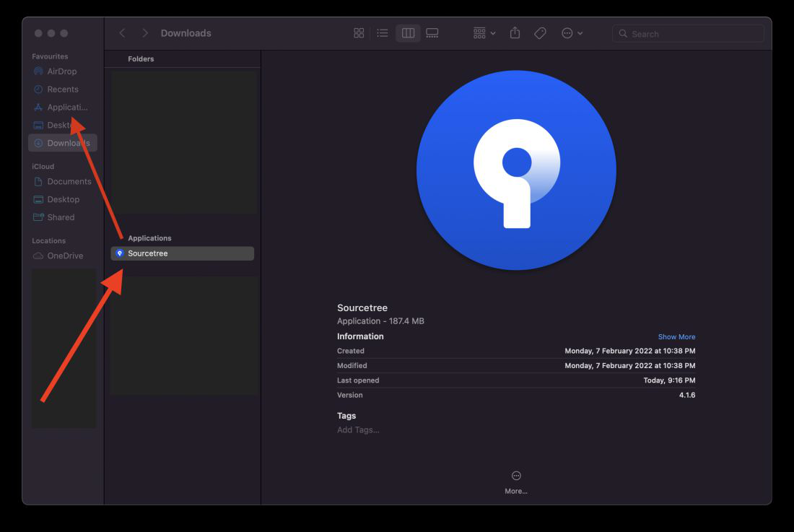The height and width of the screenshot is (532, 794).
Task: Click the Search field
Action: point(688,33)
